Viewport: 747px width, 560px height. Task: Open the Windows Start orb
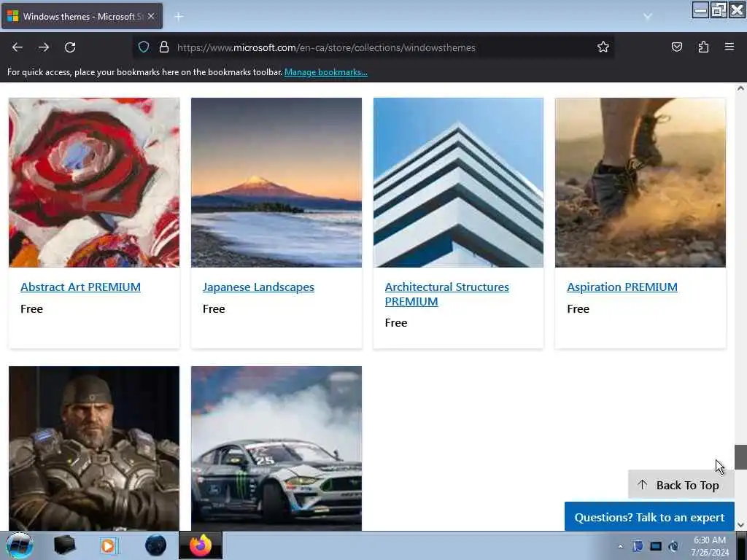(x=19, y=545)
